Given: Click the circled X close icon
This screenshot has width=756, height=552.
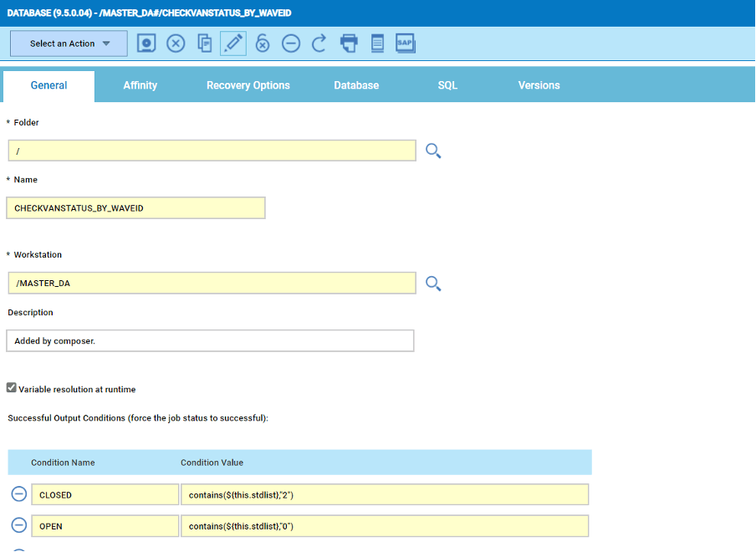Looking at the screenshot, I should [x=176, y=43].
